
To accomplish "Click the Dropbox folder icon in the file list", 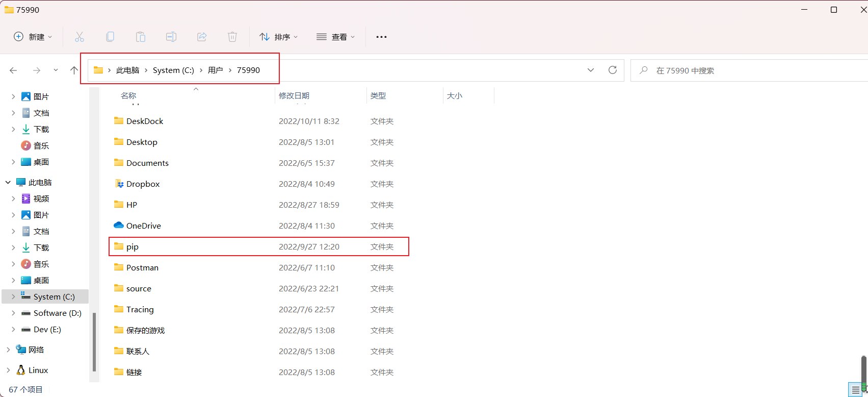I will (x=119, y=184).
